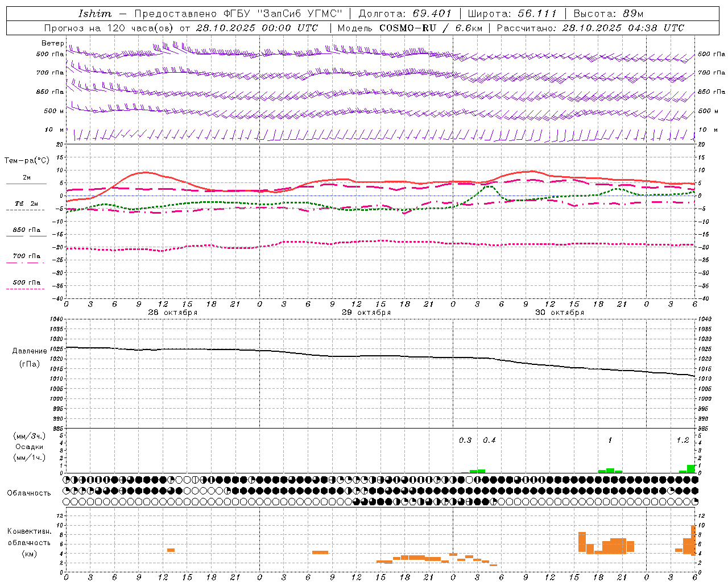Viewport: 728px width, 582px height.
Task: Click the "30 октября" date label
Action: 560,313
